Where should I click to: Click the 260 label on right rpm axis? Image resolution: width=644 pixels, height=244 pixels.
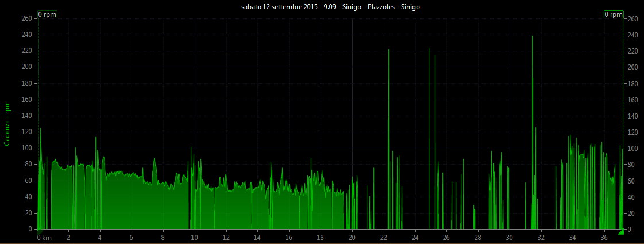633,19
